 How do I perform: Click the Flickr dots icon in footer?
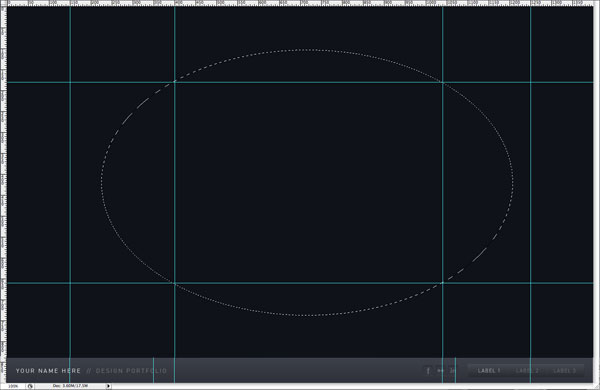[440, 370]
